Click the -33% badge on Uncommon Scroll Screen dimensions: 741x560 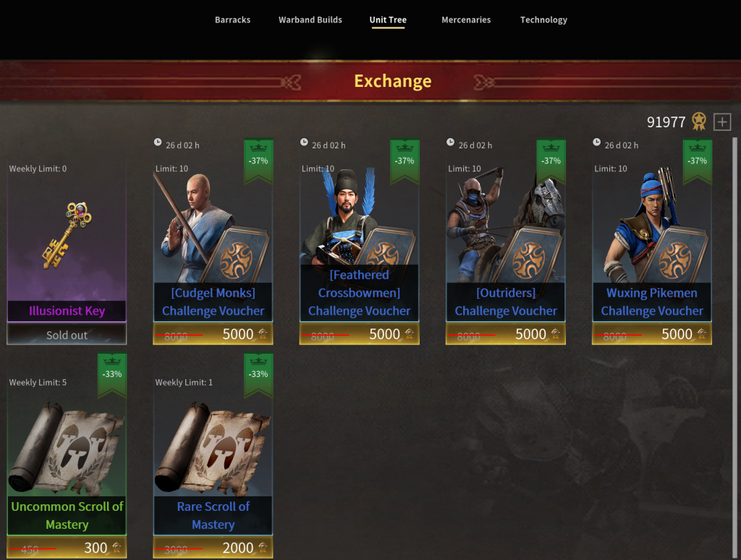click(112, 374)
